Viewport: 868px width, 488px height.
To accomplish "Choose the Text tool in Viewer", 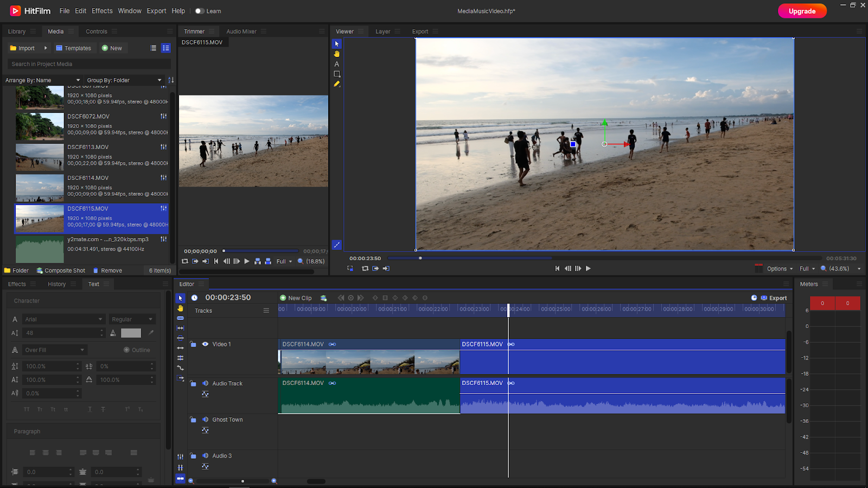I will tap(337, 64).
